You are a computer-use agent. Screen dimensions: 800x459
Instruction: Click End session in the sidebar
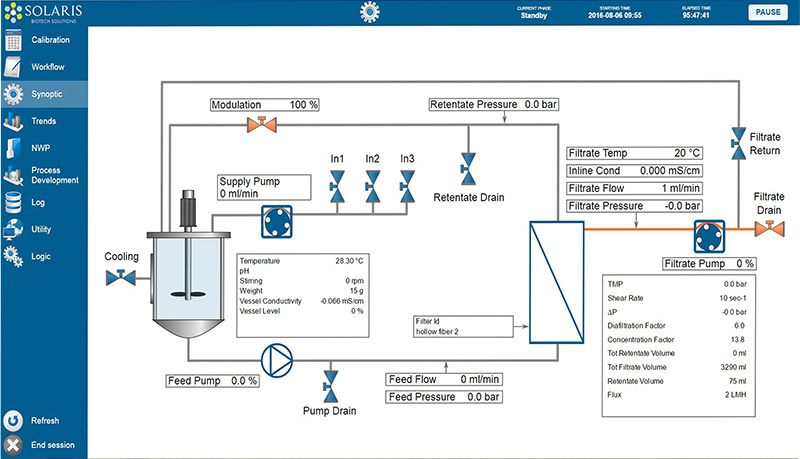[x=44, y=445]
